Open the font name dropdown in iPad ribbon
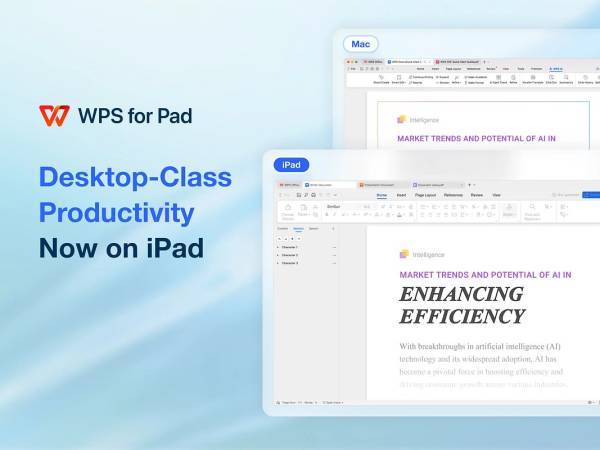The image size is (600, 450). 342,207
